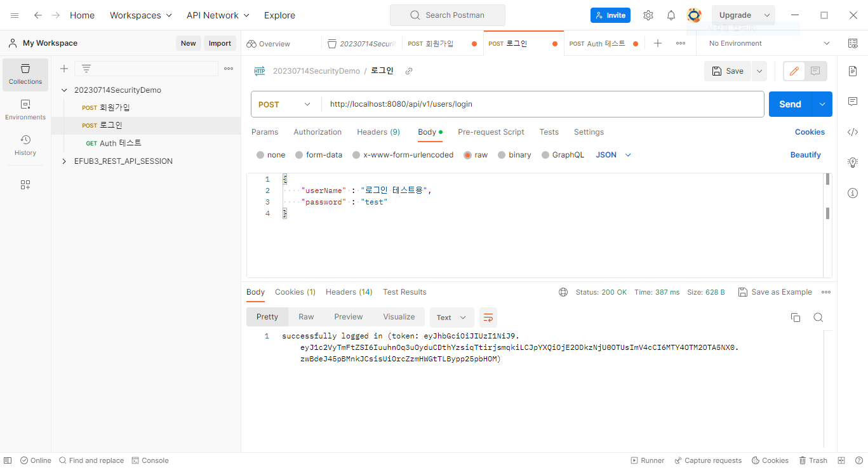Switch to the Preview response view
The width and height of the screenshot is (868, 468).
349,317
